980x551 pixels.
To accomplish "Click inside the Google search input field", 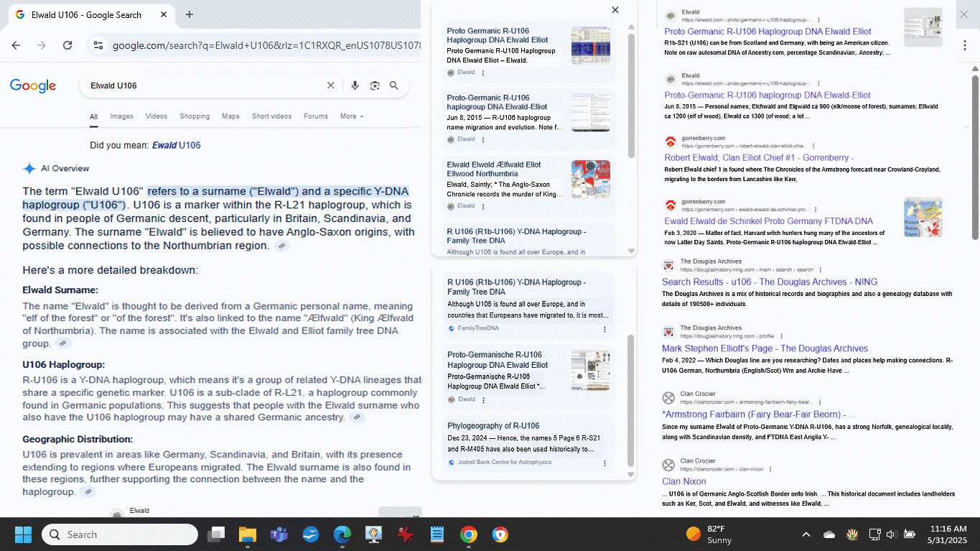I will click(x=205, y=85).
